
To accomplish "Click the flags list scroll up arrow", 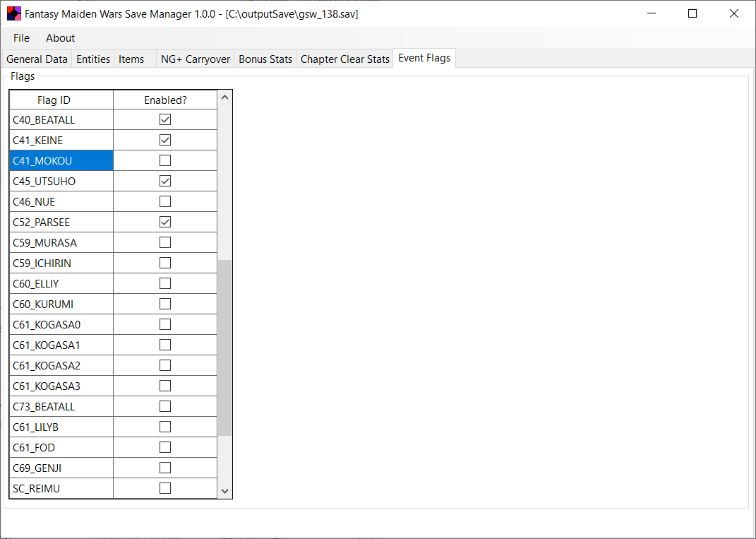I will click(x=224, y=97).
